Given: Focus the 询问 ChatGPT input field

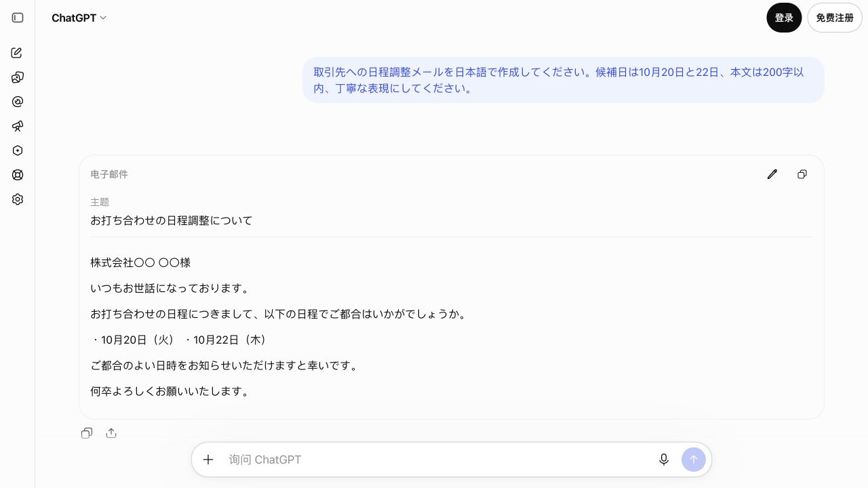Looking at the screenshot, I should coord(437,460).
